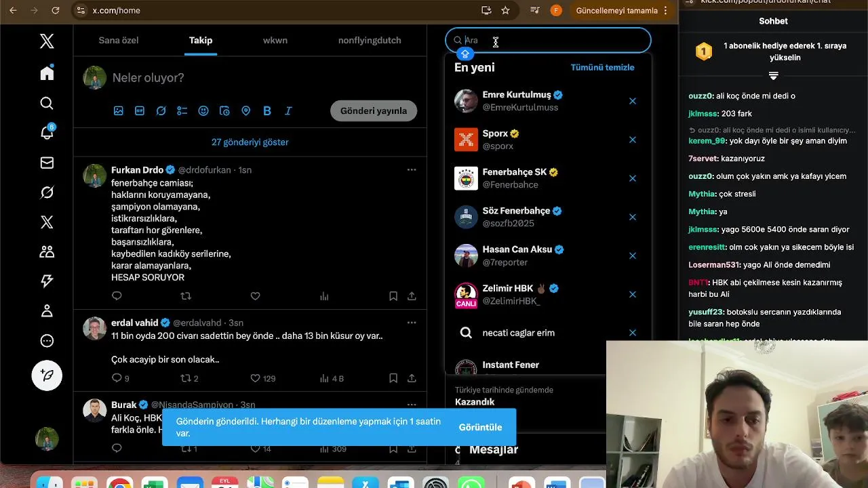Add media image icon to post

point(119,110)
